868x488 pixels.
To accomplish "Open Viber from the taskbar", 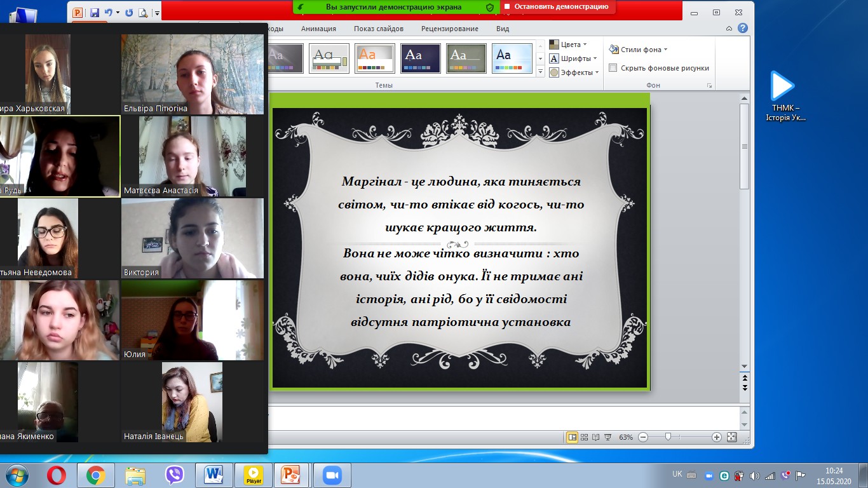I will pyautogui.click(x=174, y=475).
